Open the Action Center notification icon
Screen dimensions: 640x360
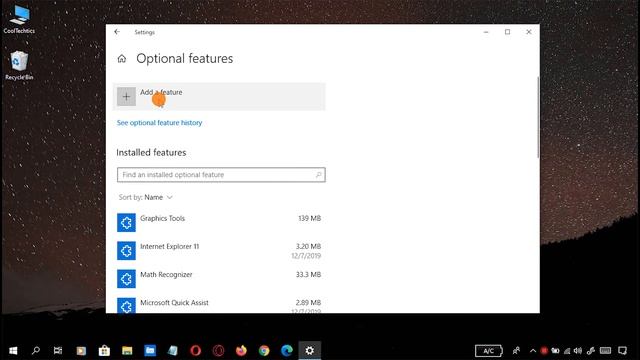622,351
